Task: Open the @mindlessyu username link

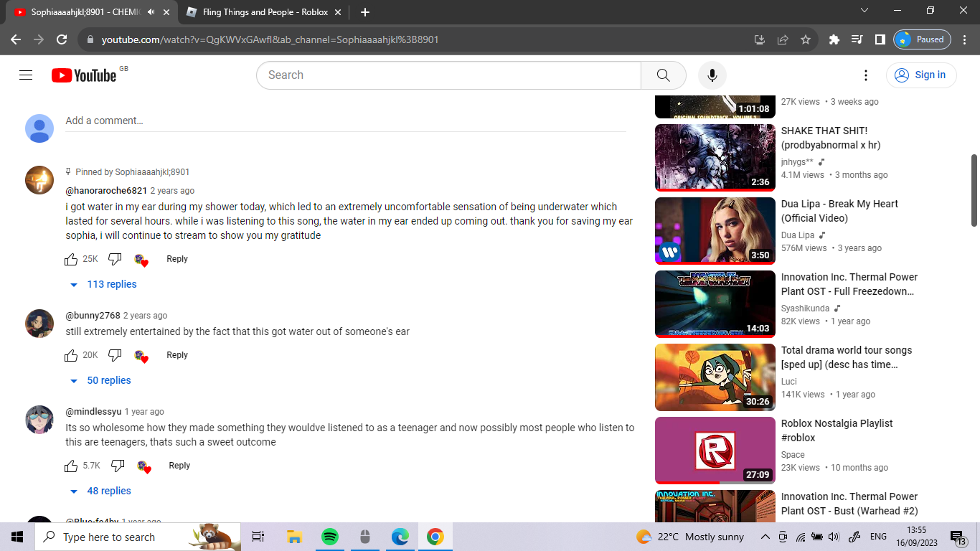Action: point(93,412)
